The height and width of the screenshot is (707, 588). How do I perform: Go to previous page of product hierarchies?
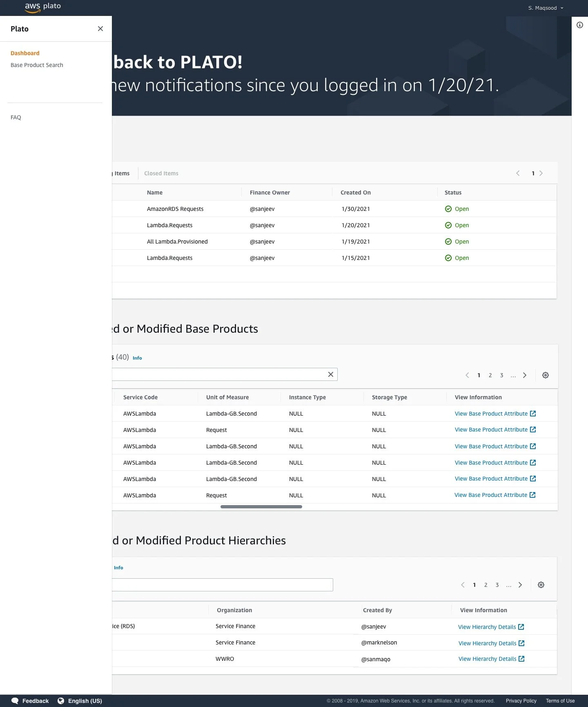click(x=463, y=585)
